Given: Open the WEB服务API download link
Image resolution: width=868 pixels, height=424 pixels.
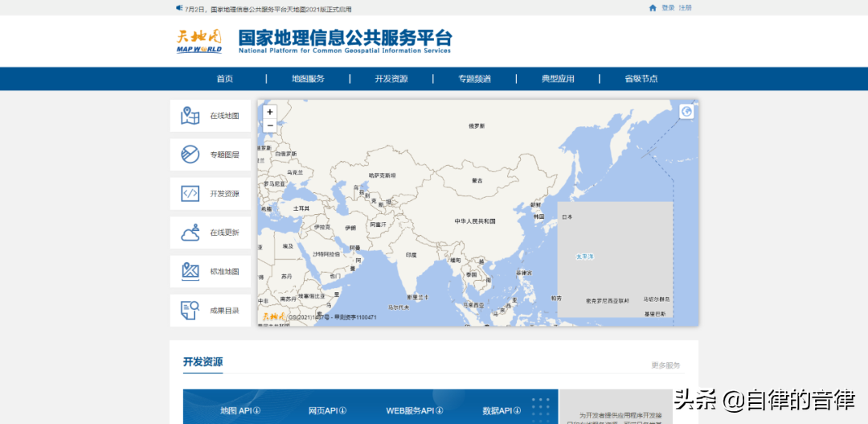Looking at the screenshot, I should [415, 410].
